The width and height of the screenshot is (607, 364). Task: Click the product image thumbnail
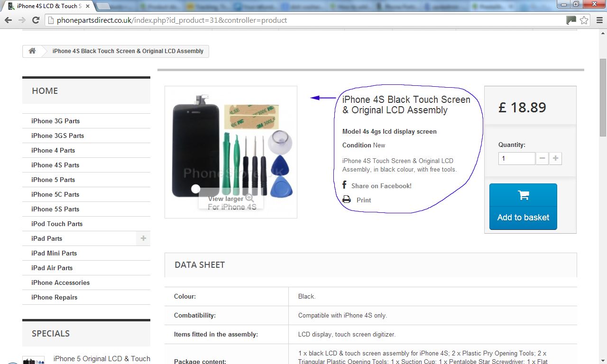pyautogui.click(x=231, y=152)
